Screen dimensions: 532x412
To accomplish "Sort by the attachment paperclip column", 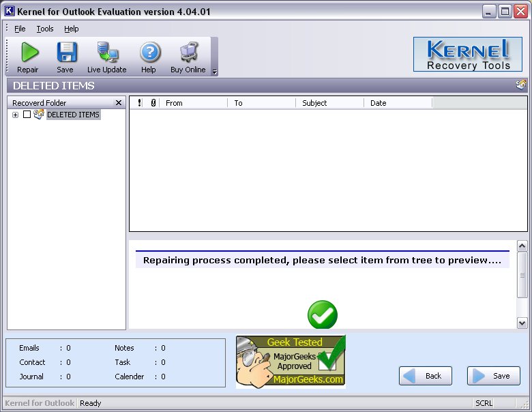I will click(153, 103).
